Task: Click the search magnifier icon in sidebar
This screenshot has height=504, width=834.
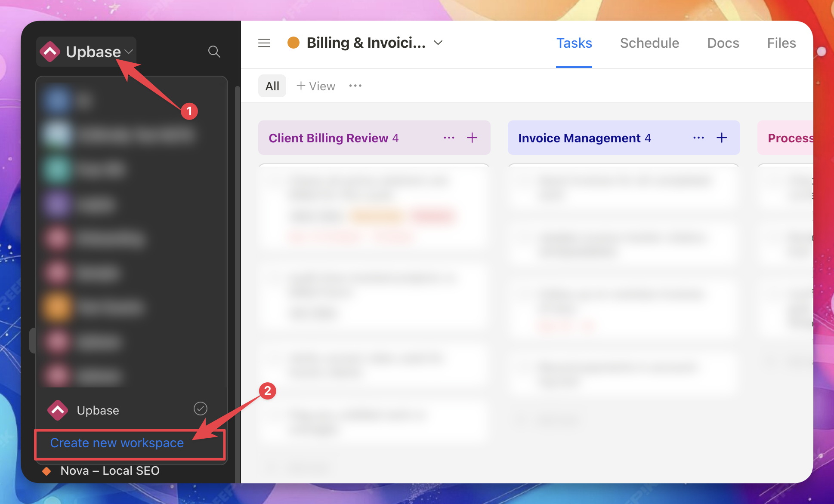Action: (214, 52)
